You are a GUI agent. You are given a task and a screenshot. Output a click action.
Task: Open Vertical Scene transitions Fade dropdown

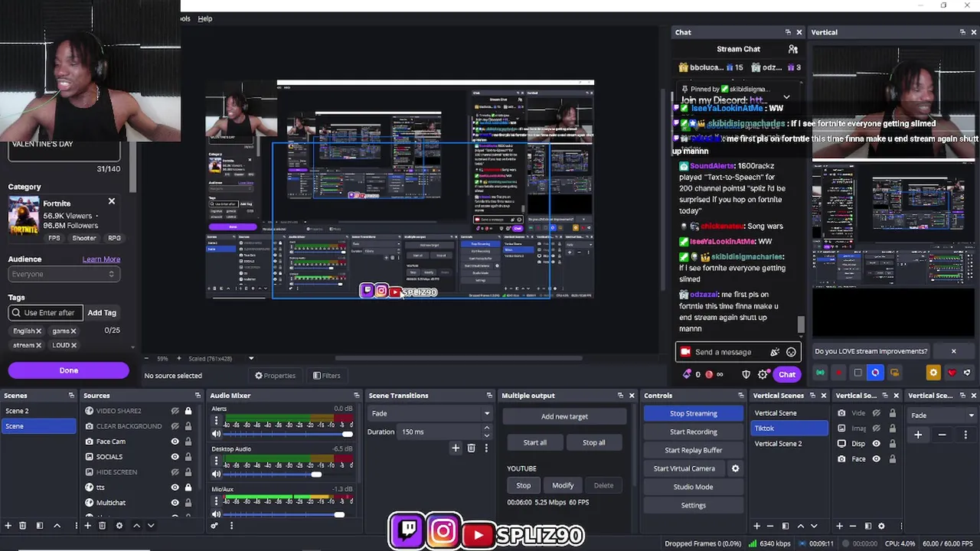(942, 416)
